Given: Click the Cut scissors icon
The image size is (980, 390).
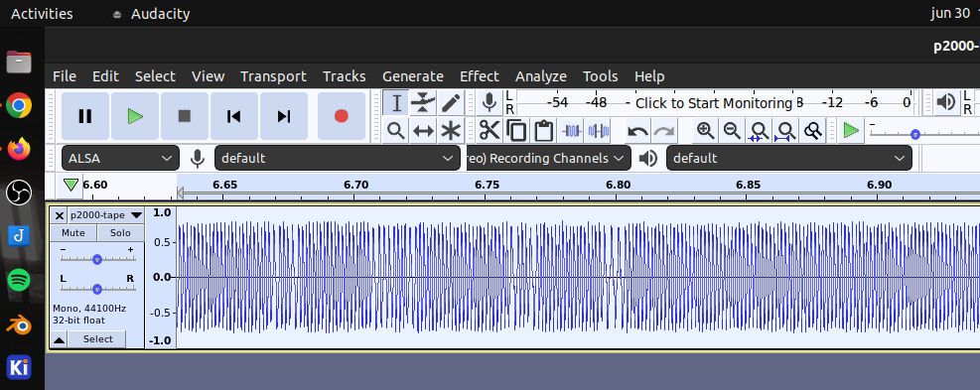Looking at the screenshot, I should coord(490,131).
